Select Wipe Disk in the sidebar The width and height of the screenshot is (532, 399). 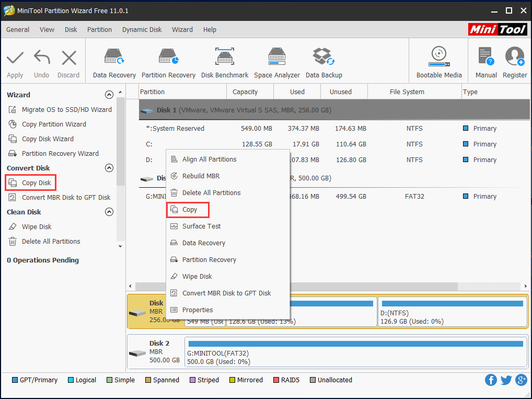(30, 226)
